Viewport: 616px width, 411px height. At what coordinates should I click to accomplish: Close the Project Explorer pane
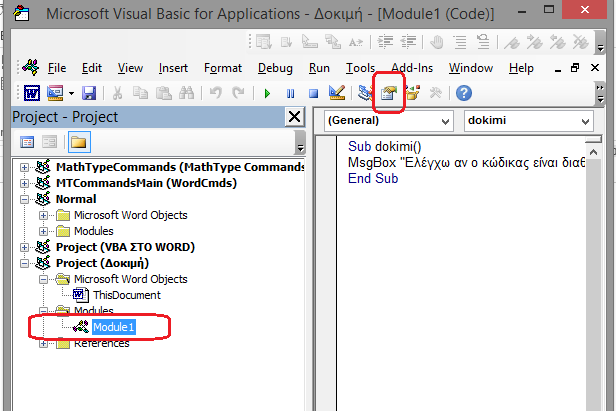coord(294,117)
